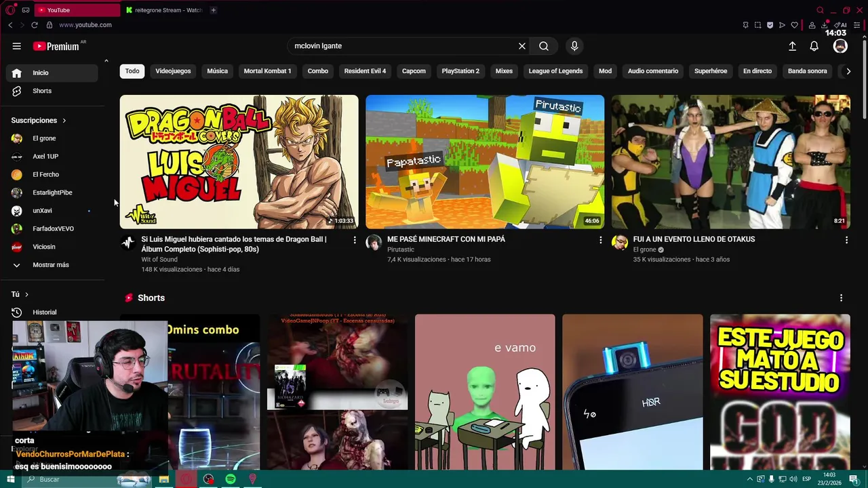
Task: Select the Todo filter chip
Action: coord(132,71)
